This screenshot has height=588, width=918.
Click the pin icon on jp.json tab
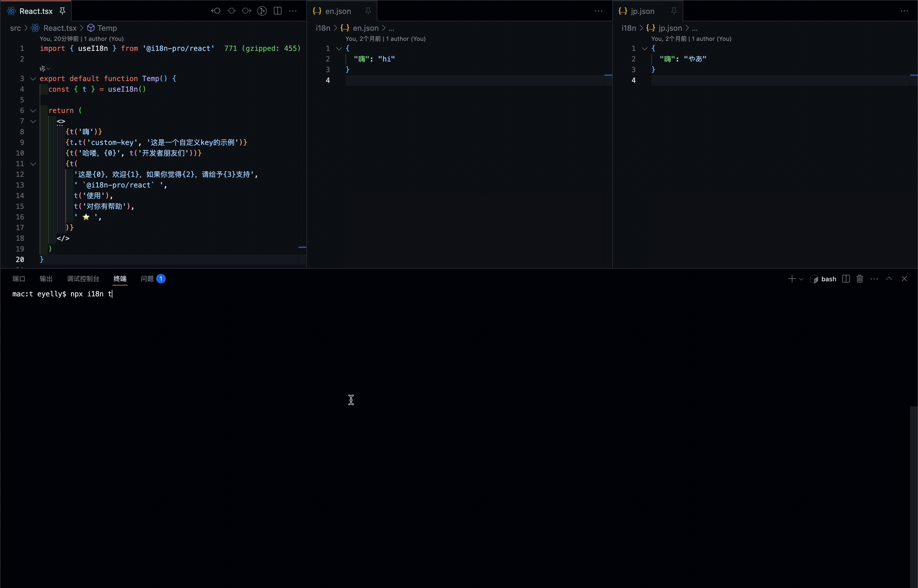[x=674, y=11]
